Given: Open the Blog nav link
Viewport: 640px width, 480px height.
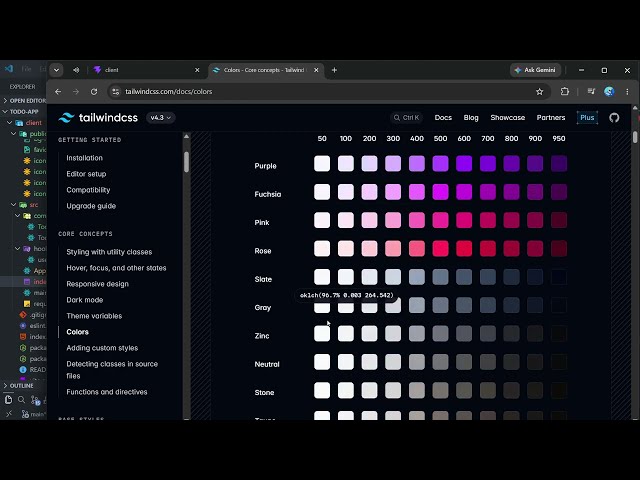Looking at the screenshot, I should tap(471, 118).
